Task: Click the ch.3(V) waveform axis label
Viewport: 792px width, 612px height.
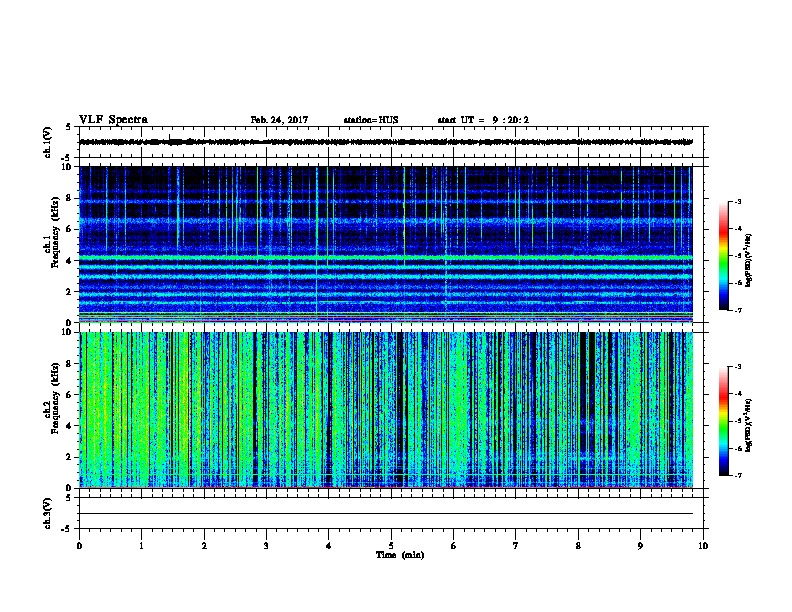Action: pos(48,513)
